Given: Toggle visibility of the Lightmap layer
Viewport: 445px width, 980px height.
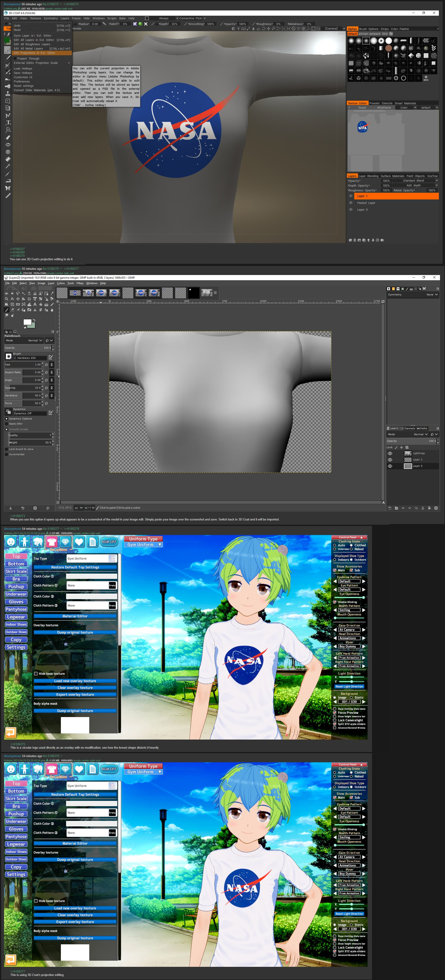Looking at the screenshot, I should [x=390, y=453].
